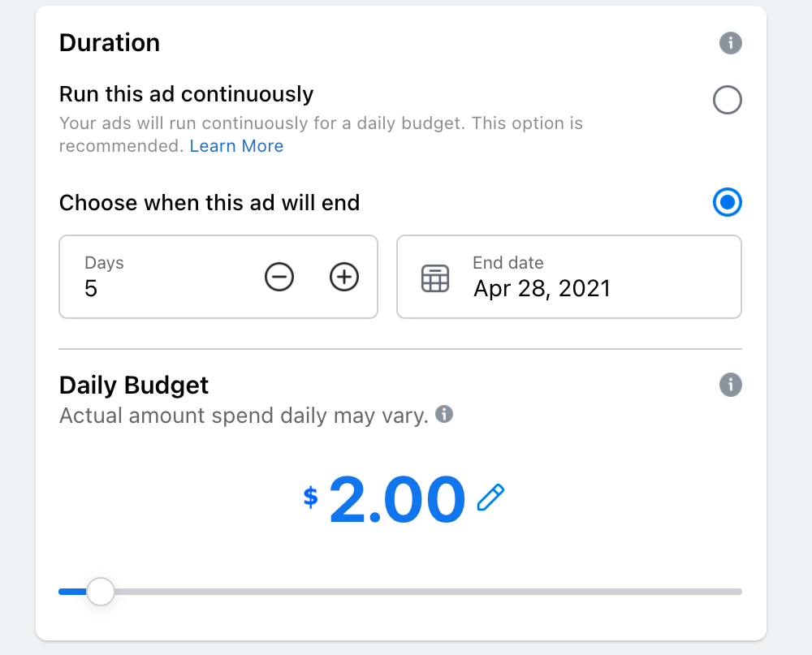Click the blue filled part of the budget slider
The image size is (812, 655).
pyautogui.click(x=71, y=592)
